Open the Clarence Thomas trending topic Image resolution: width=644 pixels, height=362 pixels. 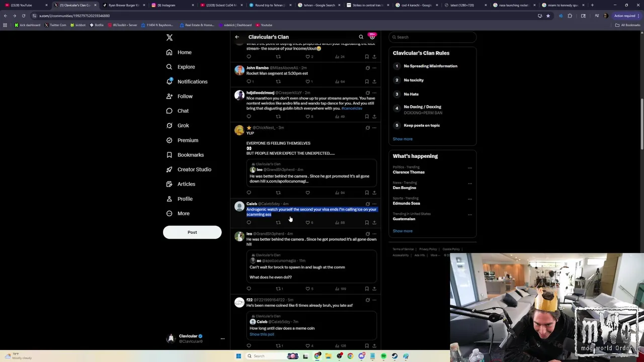[409, 172]
